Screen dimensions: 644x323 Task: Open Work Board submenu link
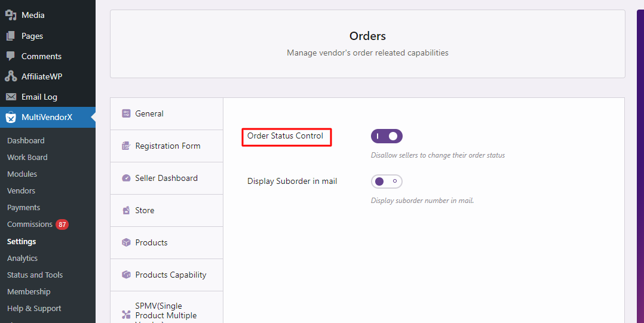[27, 157]
